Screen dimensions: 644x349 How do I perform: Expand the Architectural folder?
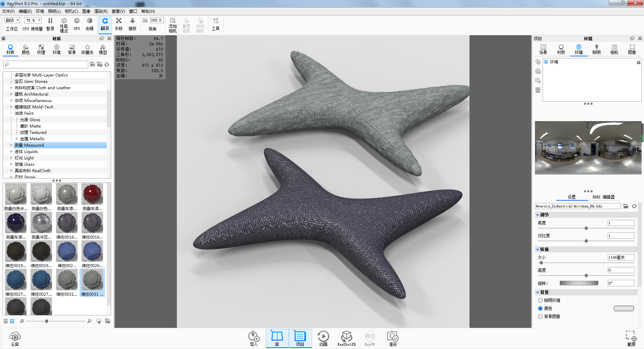11,94
